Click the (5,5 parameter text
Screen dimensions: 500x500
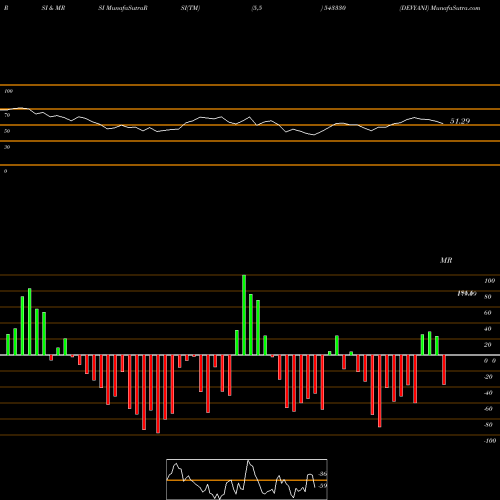tap(257, 8)
